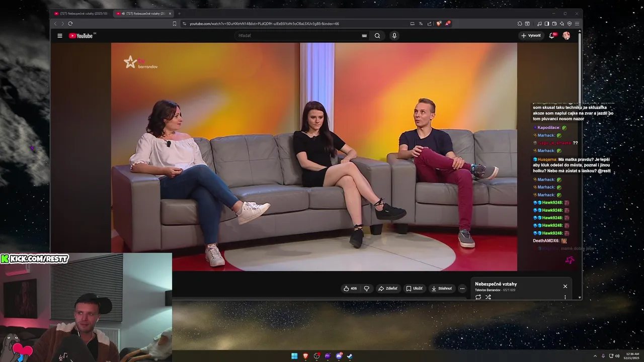Open the Nebezpečné vztahy playlist title
Image resolution: width=644 pixels, height=362 pixels.
click(x=496, y=284)
